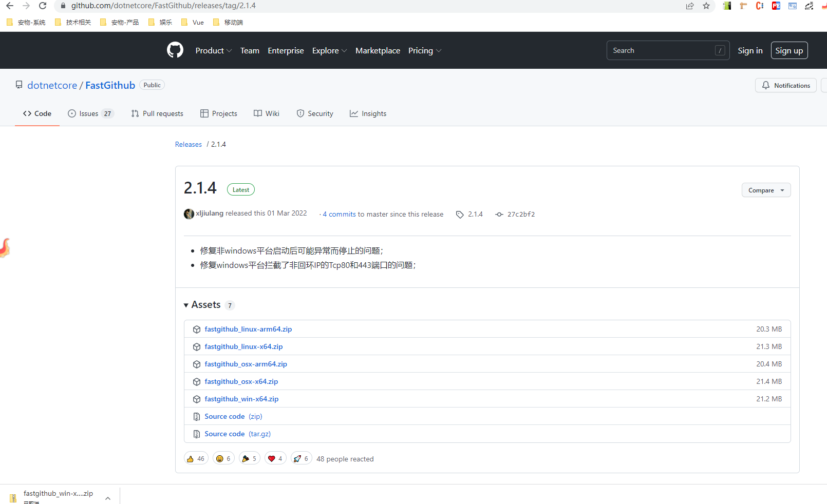Click the share page icon in the address bar
Image resolution: width=827 pixels, height=504 pixels.
[x=690, y=6]
